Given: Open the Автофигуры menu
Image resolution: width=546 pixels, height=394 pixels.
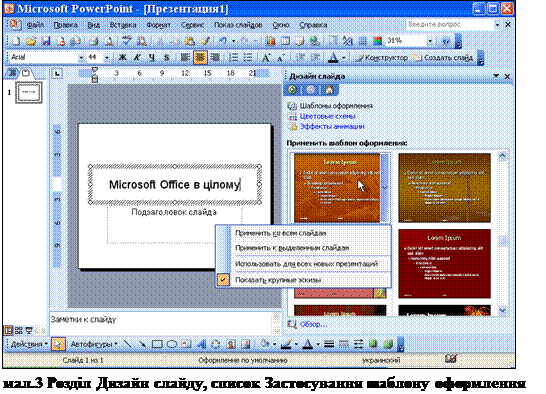Looking at the screenshot, I should (94, 344).
